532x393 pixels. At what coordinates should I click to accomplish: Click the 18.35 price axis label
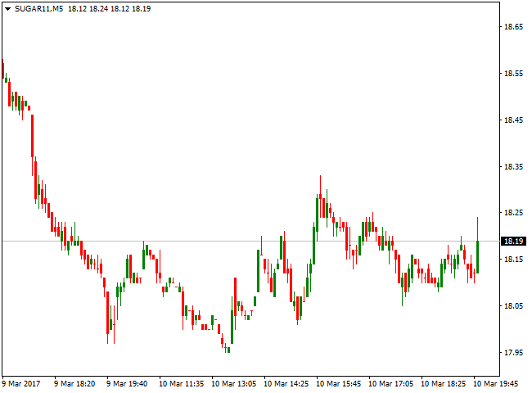(514, 166)
